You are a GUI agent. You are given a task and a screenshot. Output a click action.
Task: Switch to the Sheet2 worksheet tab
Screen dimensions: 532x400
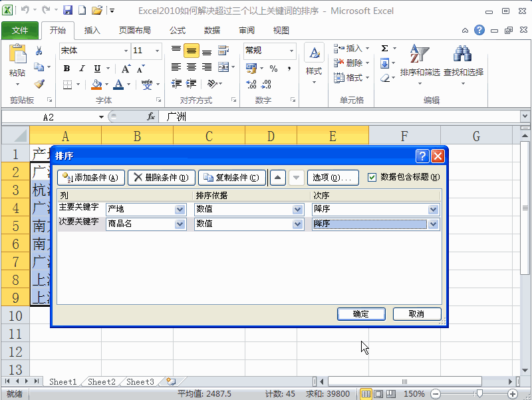(102, 381)
